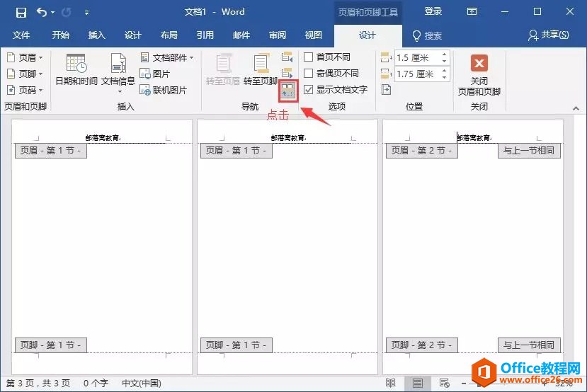Click the 1.5 厘米 header position field
This screenshot has width=587, height=392.
(416, 57)
